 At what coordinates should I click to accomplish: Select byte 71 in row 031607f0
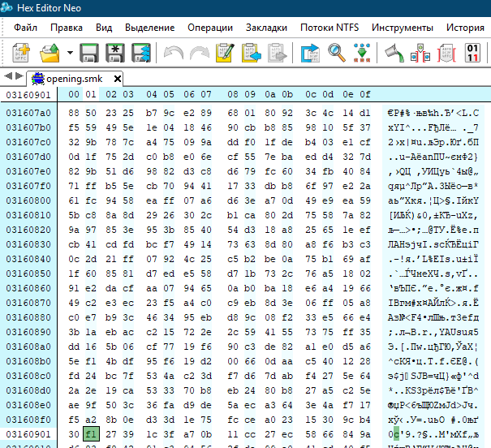[x=74, y=186]
